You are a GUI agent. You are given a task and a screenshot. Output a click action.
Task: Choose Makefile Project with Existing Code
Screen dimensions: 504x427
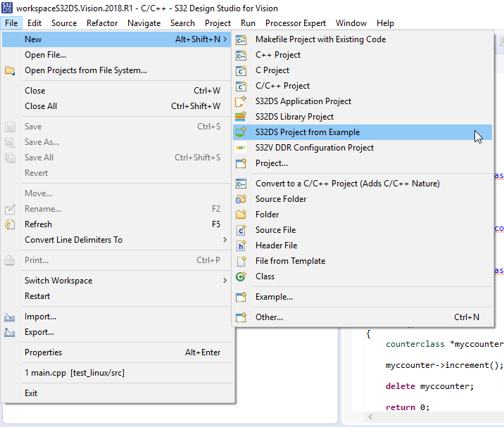tap(363, 39)
